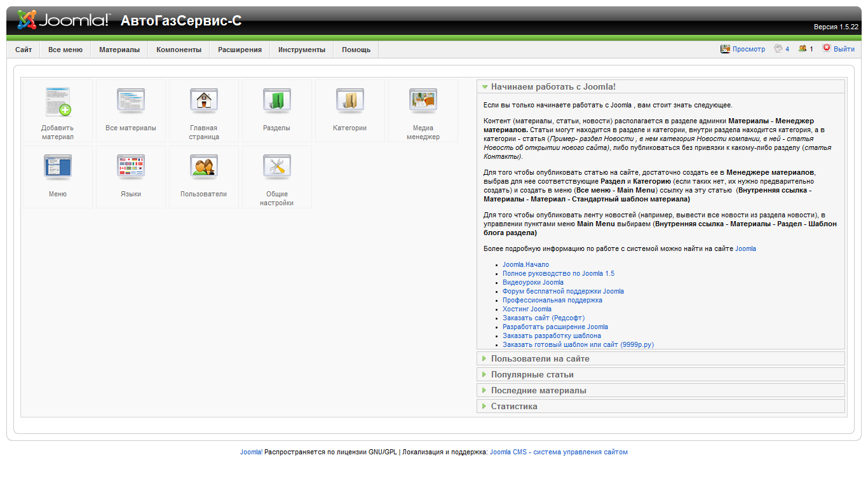Screen dimensions: 868x488
Task: Expand the Статистика panel
Action: coord(661,406)
